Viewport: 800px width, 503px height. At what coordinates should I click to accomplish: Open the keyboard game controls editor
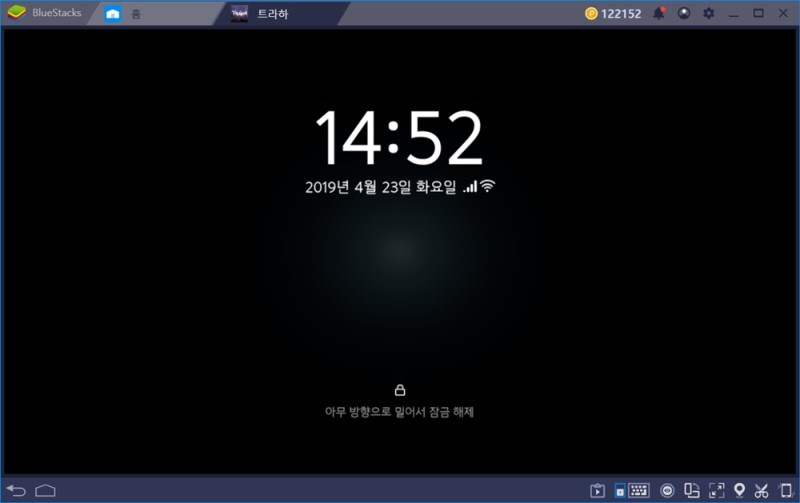pyautogui.click(x=638, y=490)
